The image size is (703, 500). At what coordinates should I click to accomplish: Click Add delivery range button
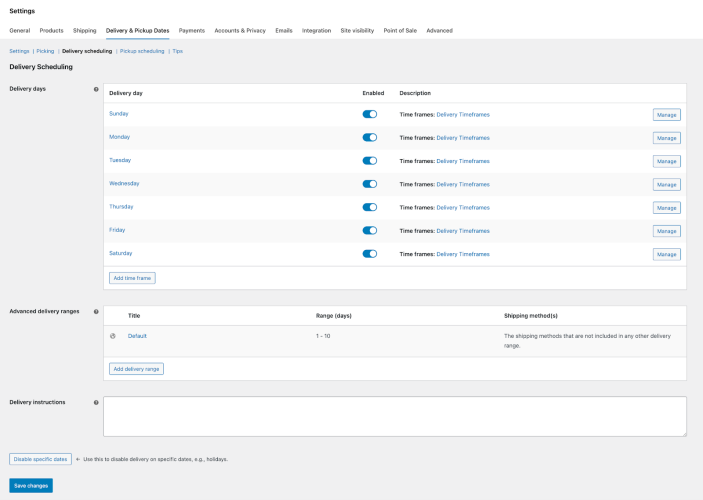tap(136, 369)
